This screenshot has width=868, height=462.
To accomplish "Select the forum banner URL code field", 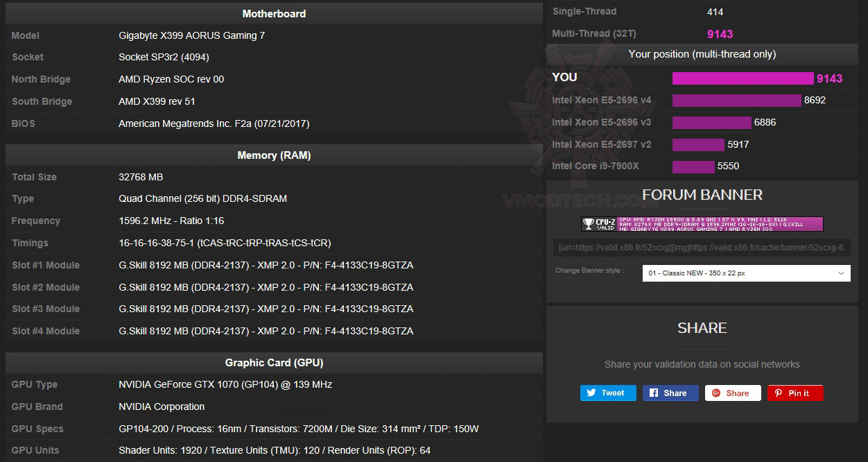I will coord(702,248).
